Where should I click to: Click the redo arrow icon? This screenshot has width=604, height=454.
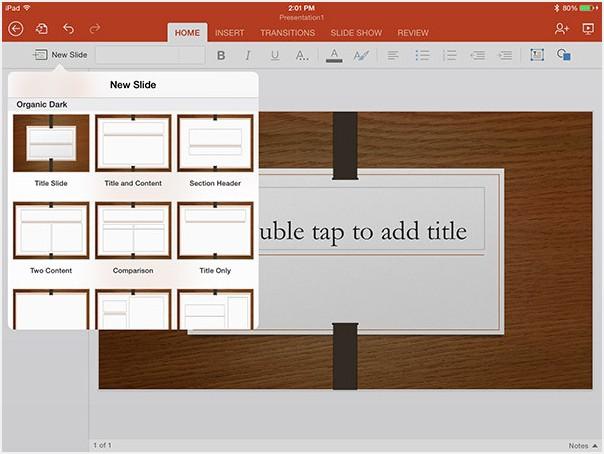pos(95,30)
